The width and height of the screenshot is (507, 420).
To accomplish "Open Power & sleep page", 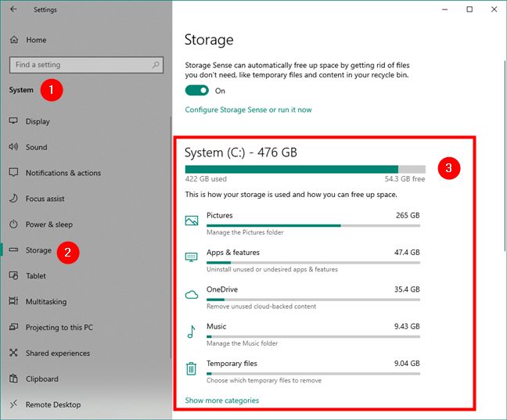I will [49, 224].
